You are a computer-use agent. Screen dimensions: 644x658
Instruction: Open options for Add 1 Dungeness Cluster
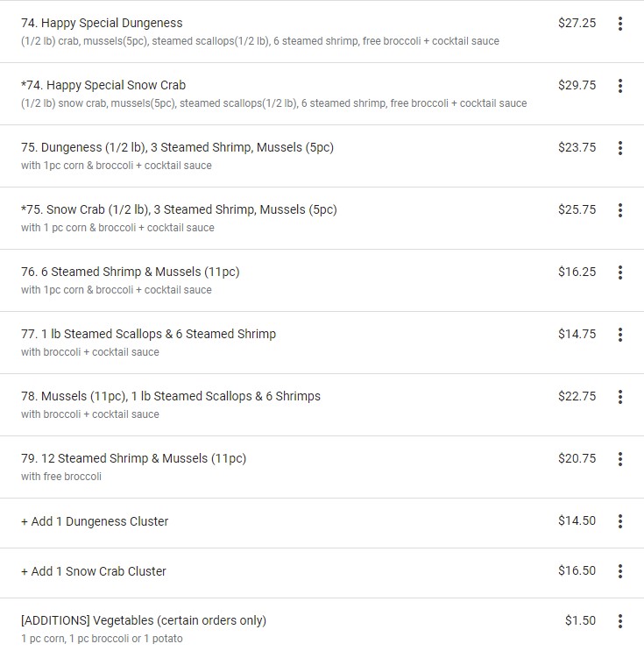[620, 521]
